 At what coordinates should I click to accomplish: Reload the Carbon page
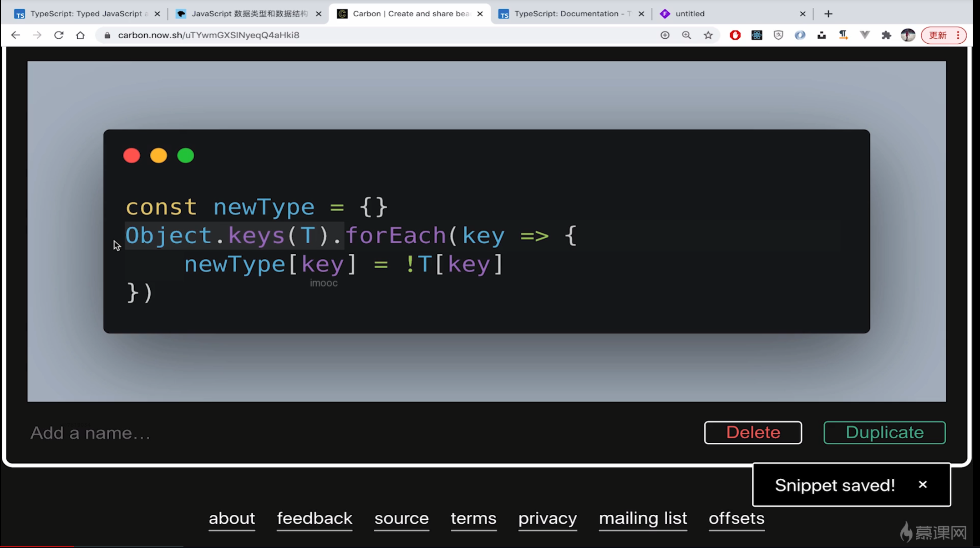(59, 35)
